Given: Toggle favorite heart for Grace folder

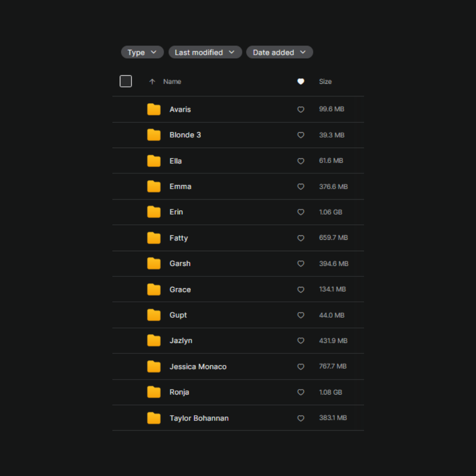Looking at the screenshot, I should click(301, 290).
